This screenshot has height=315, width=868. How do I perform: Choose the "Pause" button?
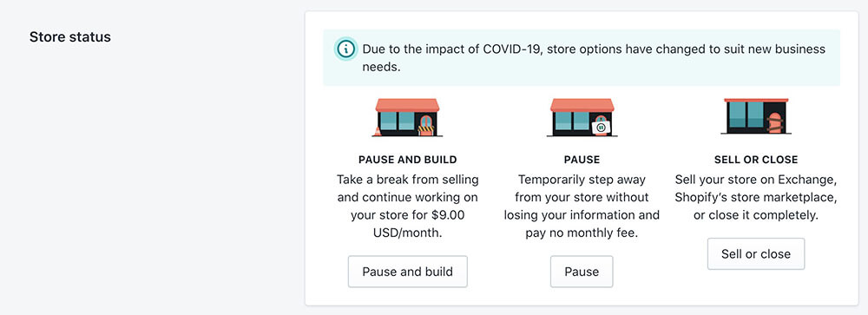tap(582, 272)
